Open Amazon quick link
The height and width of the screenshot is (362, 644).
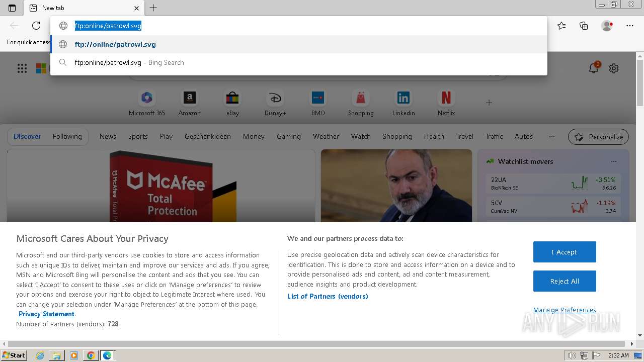[190, 103]
